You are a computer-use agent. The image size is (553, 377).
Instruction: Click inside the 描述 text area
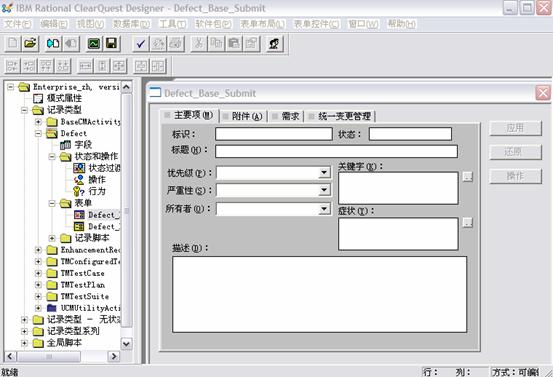pyautogui.click(x=320, y=294)
